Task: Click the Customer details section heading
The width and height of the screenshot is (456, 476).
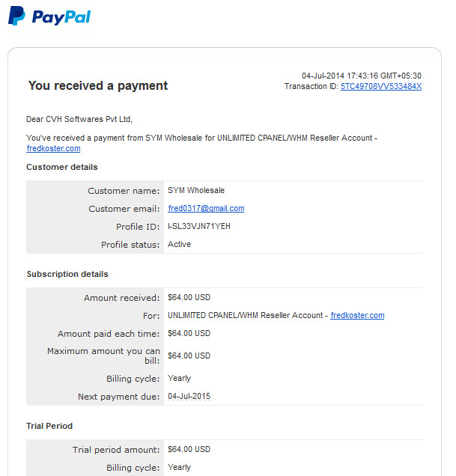Action: point(62,167)
